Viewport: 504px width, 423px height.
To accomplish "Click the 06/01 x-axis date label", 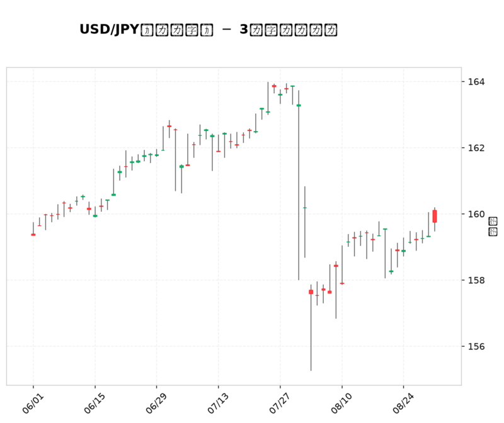I will coord(33,403).
